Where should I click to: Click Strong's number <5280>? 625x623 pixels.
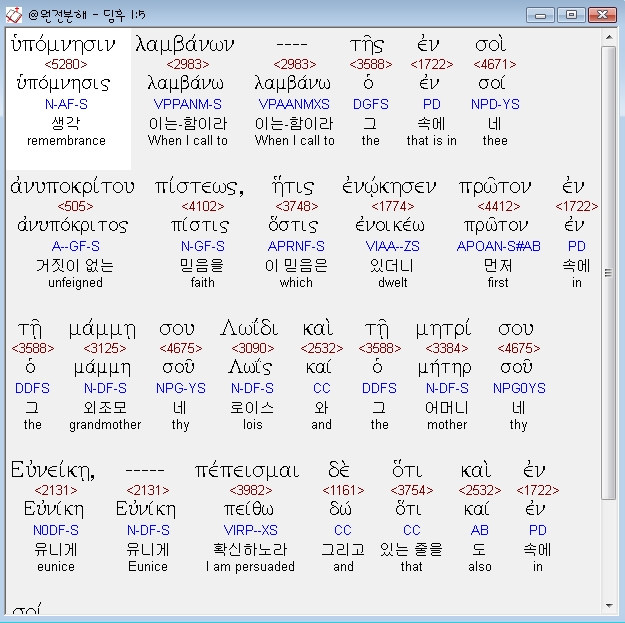pyautogui.click(x=66, y=64)
